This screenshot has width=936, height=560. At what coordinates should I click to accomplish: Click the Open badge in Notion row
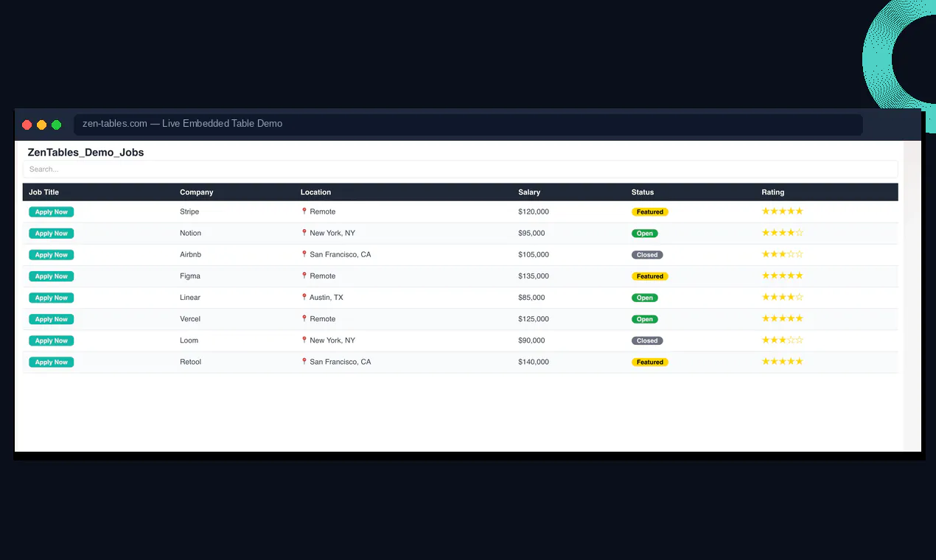click(645, 234)
